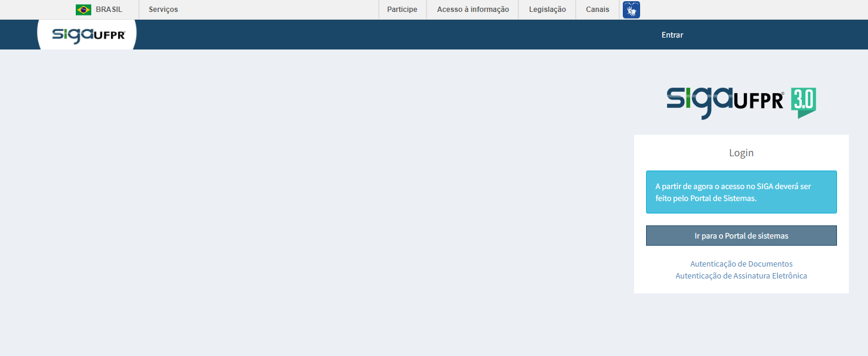Click blank space below the authentication links
This screenshot has width=868, height=356.
(x=741, y=287)
